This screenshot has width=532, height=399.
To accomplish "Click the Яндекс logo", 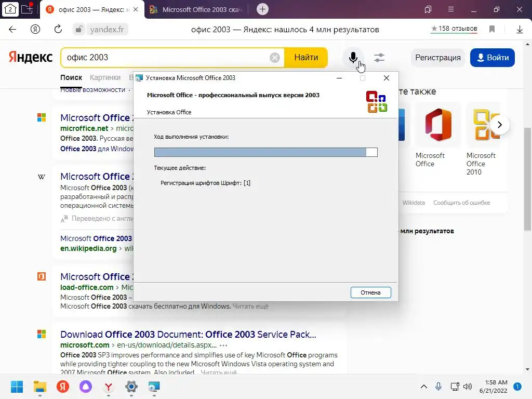I will pyautogui.click(x=31, y=57).
